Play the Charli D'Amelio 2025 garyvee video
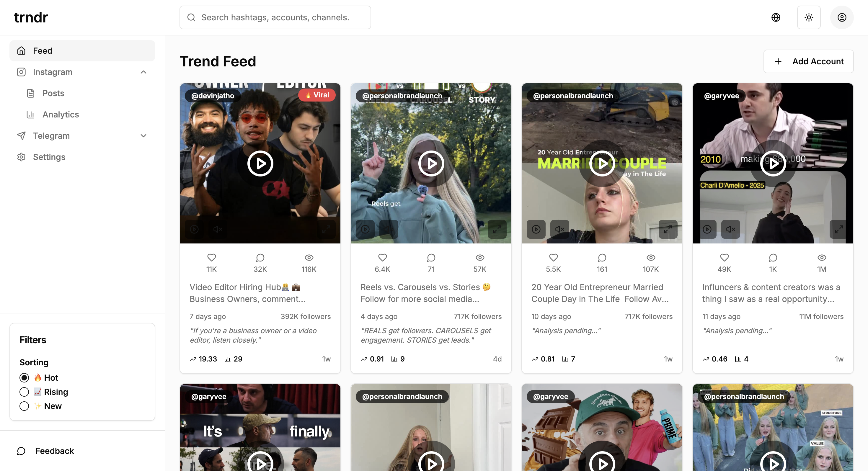 [x=773, y=163]
